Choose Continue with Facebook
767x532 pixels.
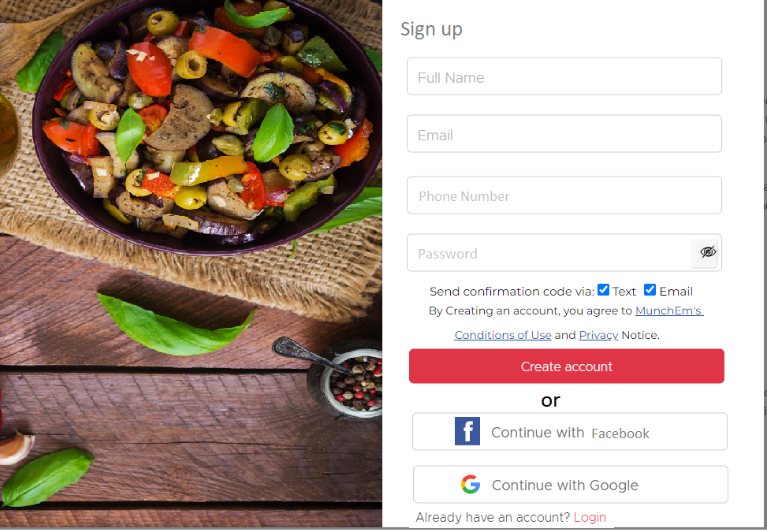click(x=570, y=432)
